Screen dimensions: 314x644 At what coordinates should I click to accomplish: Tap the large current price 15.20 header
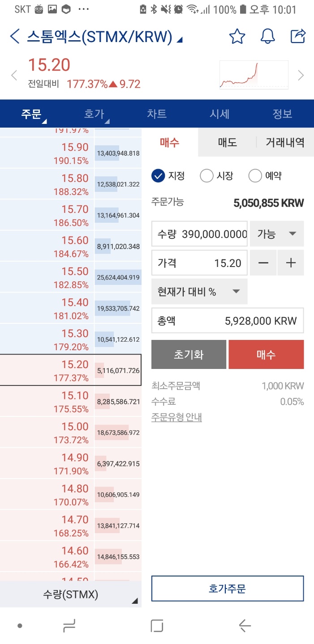[49, 65]
